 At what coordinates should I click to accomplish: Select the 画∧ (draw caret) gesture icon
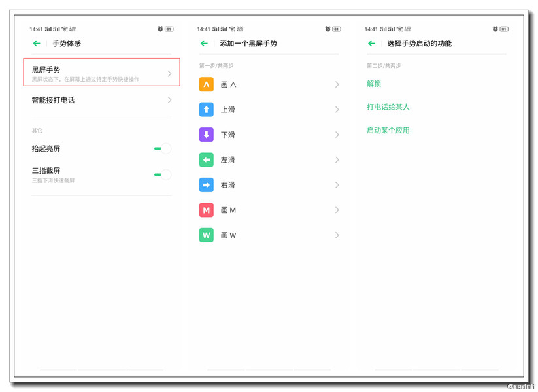(207, 84)
